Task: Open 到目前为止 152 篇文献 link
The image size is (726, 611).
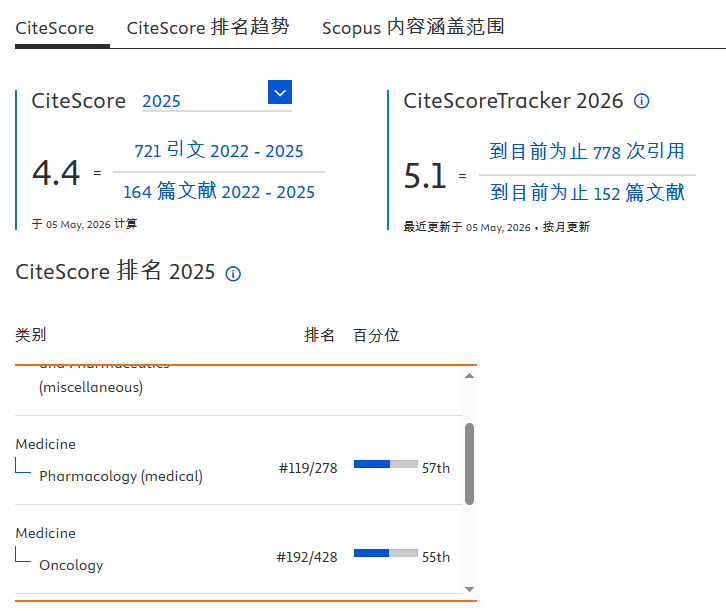Action: pyautogui.click(x=587, y=193)
